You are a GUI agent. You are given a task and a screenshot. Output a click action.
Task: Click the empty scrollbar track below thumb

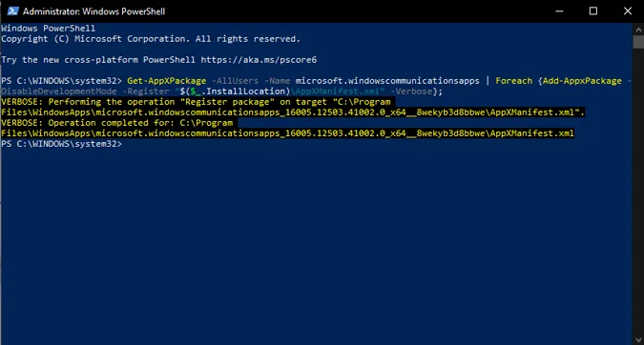(x=638, y=192)
